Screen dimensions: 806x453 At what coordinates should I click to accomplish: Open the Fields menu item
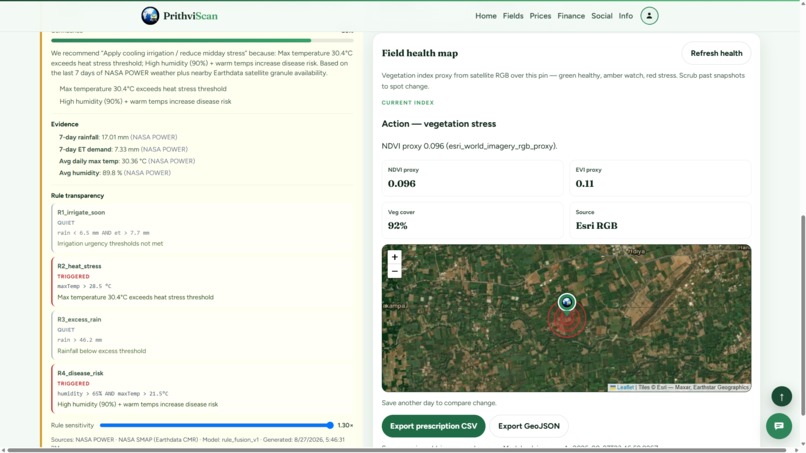513,16
